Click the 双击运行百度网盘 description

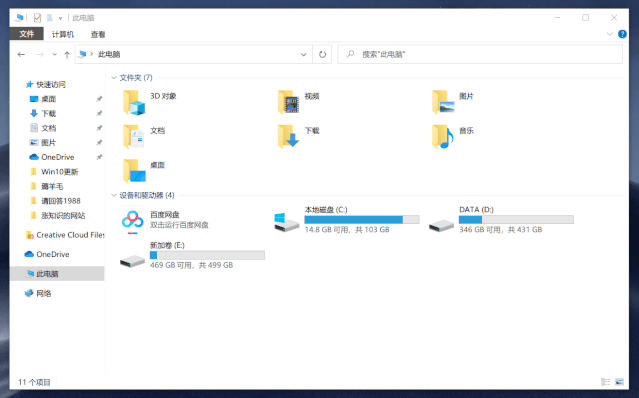point(179,225)
